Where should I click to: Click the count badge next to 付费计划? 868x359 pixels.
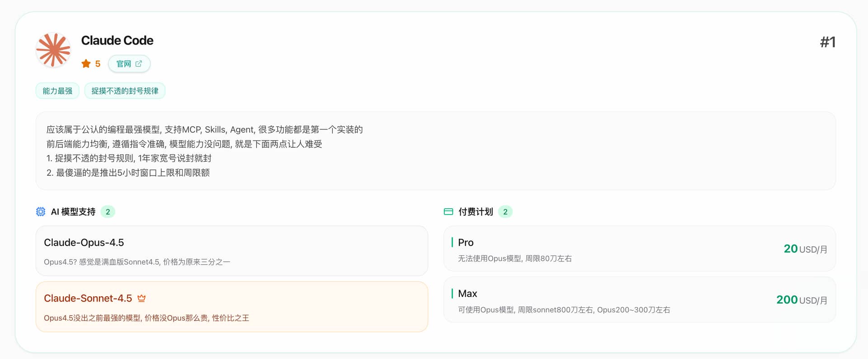(x=505, y=212)
